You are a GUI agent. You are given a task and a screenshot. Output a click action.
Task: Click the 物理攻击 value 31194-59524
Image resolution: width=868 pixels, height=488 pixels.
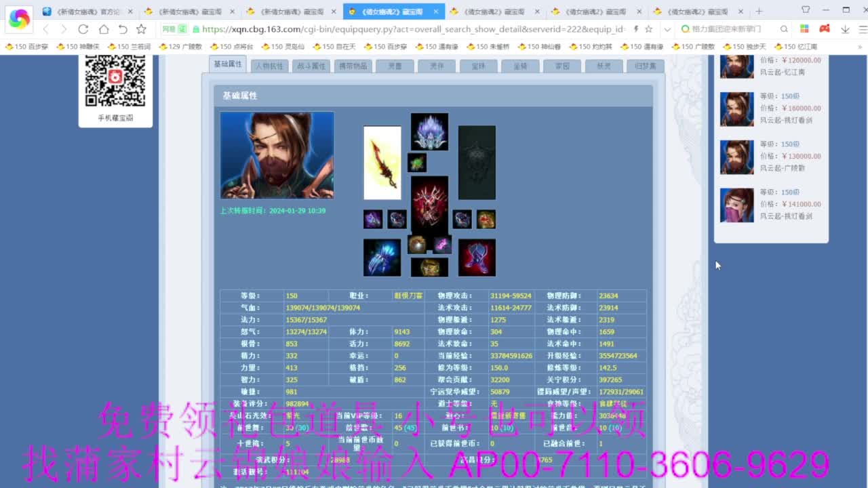[x=511, y=296]
